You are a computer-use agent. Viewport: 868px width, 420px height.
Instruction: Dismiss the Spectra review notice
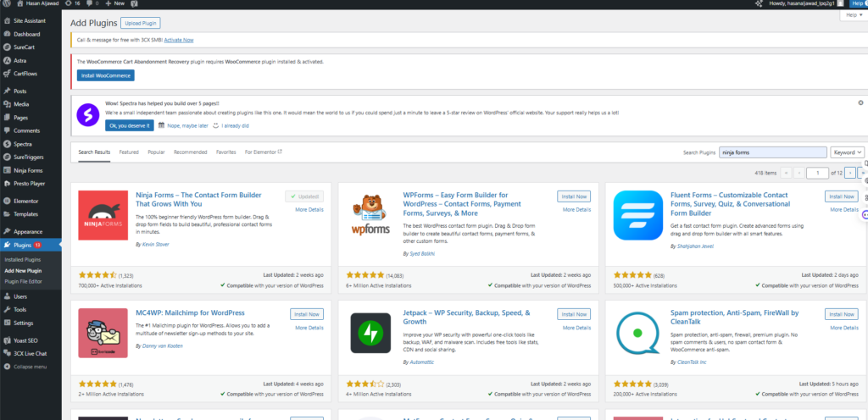(x=860, y=102)
